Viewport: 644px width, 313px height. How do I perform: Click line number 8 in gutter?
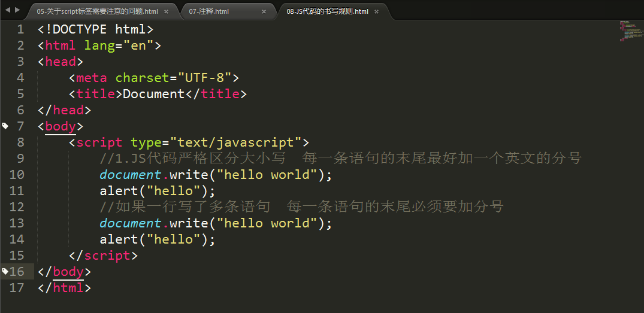(x=20, y=142)
